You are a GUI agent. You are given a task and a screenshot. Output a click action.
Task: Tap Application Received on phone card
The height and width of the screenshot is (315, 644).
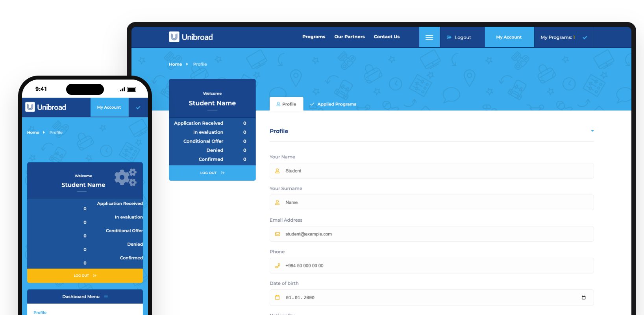coord(120,204)
